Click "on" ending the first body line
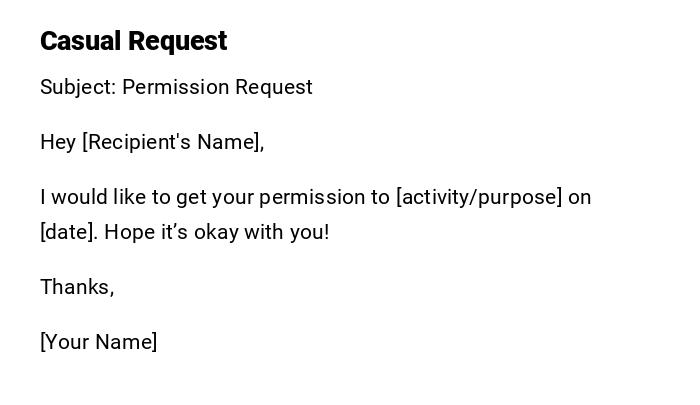This screenshot has height=405, width=700. point(580,197)
